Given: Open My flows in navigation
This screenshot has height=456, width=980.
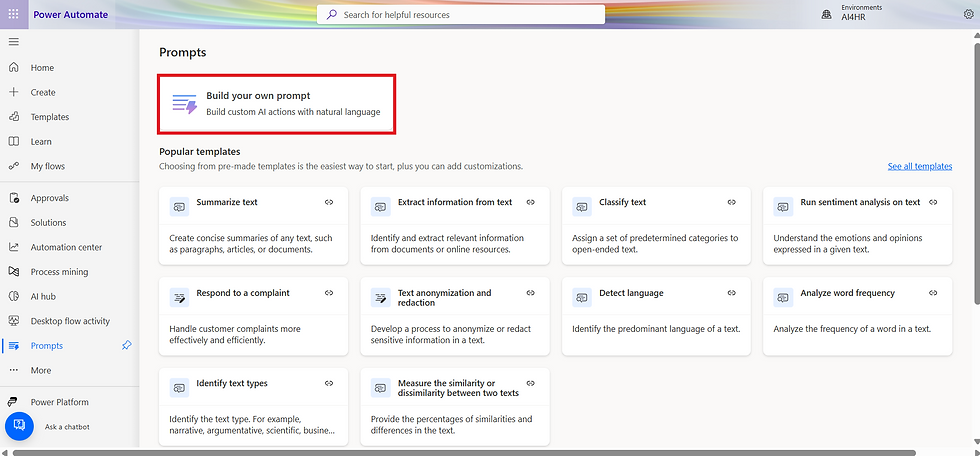Looking at the screenshot, I should pyautogui.click(x=69, y=166).
